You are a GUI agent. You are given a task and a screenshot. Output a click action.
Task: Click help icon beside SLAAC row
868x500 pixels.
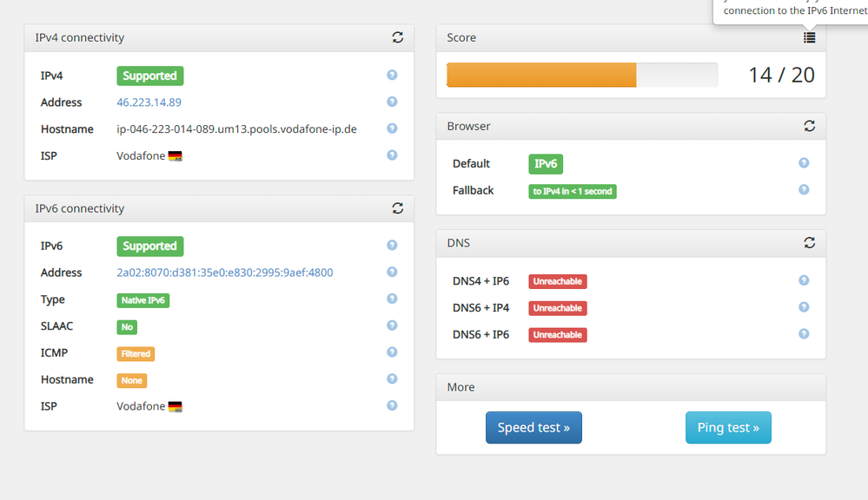tap(392, 326)
